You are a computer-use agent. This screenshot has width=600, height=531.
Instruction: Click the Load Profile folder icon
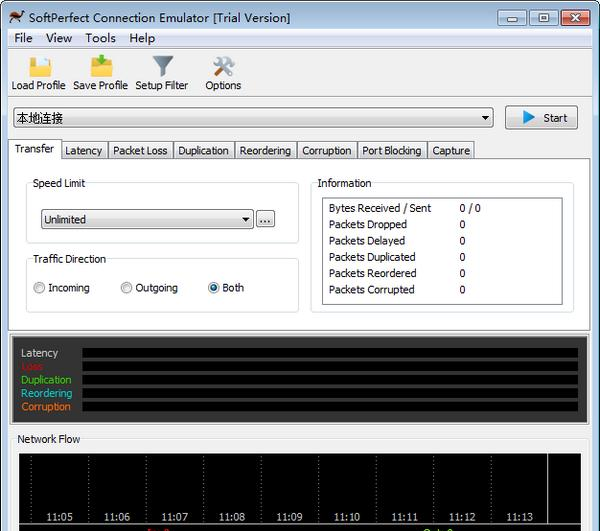coord(38,67)
